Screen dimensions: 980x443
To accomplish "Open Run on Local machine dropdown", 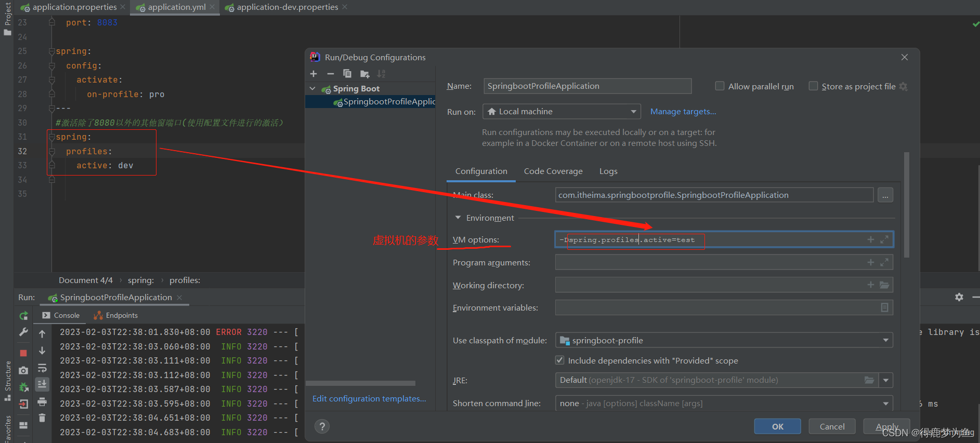I will 561,112.
